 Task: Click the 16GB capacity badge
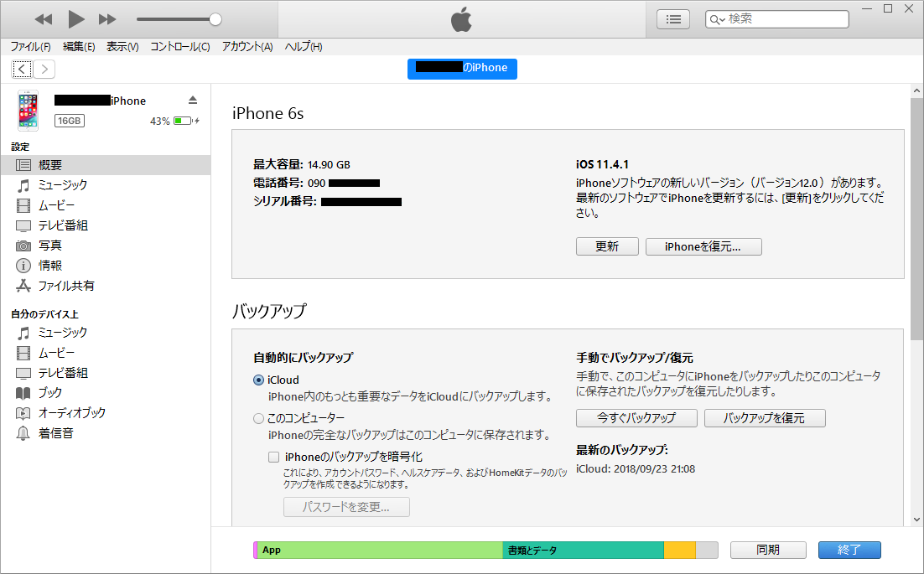click(70, 121)
